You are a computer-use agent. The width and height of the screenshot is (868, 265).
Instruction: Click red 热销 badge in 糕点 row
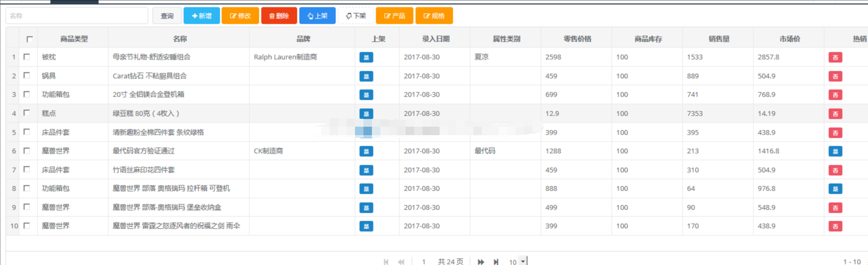835,113
